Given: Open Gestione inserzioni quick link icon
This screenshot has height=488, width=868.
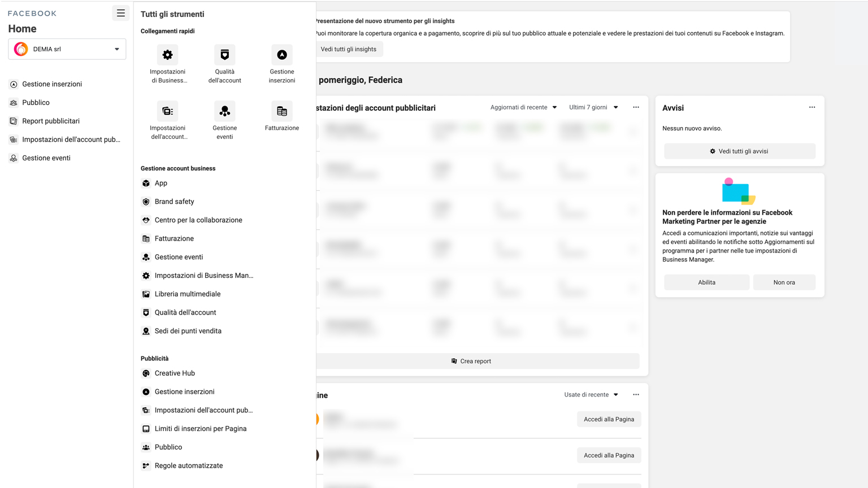Looking at the screenshot, I should 281,55.
